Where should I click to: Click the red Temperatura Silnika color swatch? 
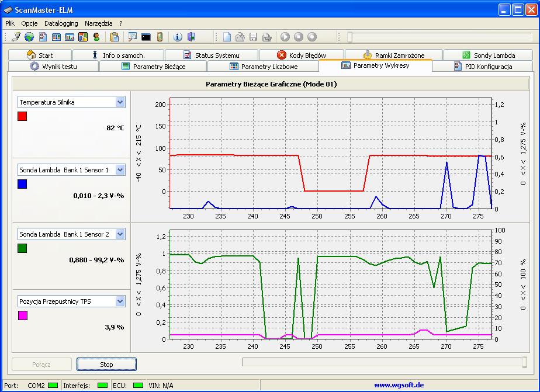pos(23,116)
